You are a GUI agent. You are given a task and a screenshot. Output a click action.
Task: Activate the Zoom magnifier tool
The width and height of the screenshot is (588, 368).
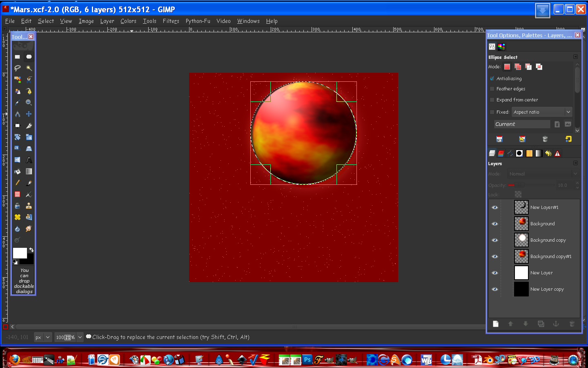29,103
